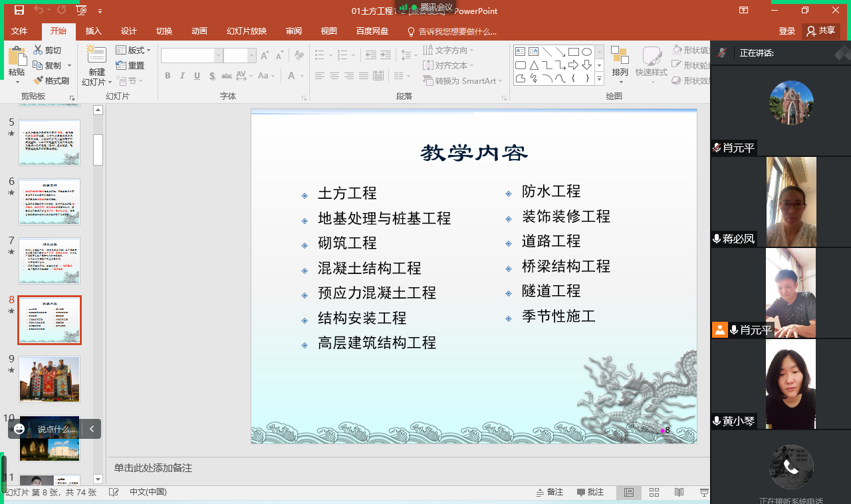Select the Format Painter (格式刷) tool
851x504 pixels.
[x=39, y=80]
